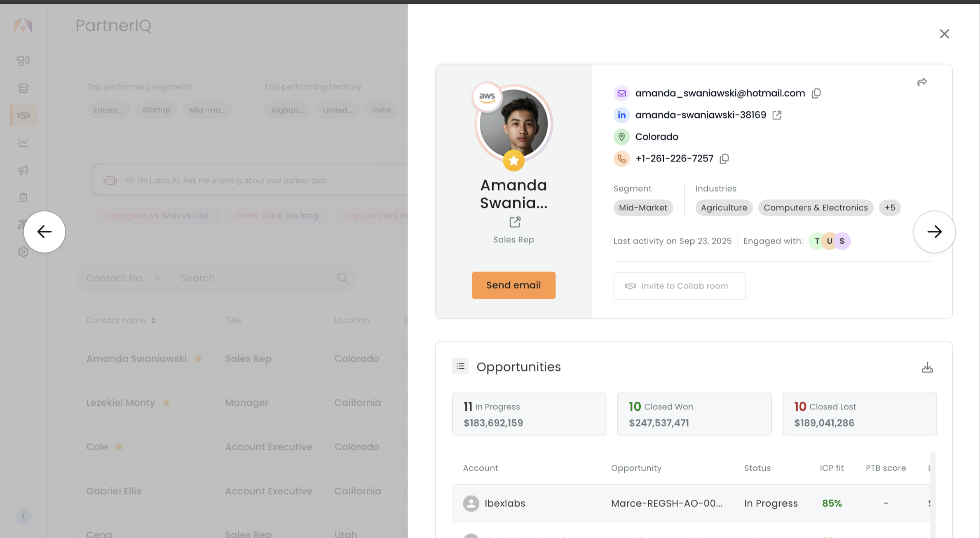Open Contact Name filter dropdown
980x538 pixels.
click(x=123, y=278)
